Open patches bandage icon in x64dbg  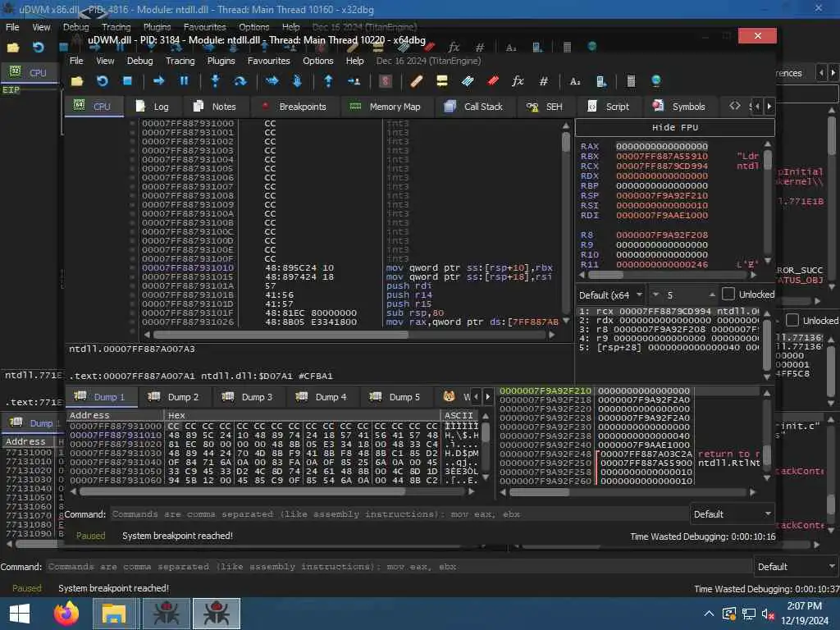[x=416, y=81]
